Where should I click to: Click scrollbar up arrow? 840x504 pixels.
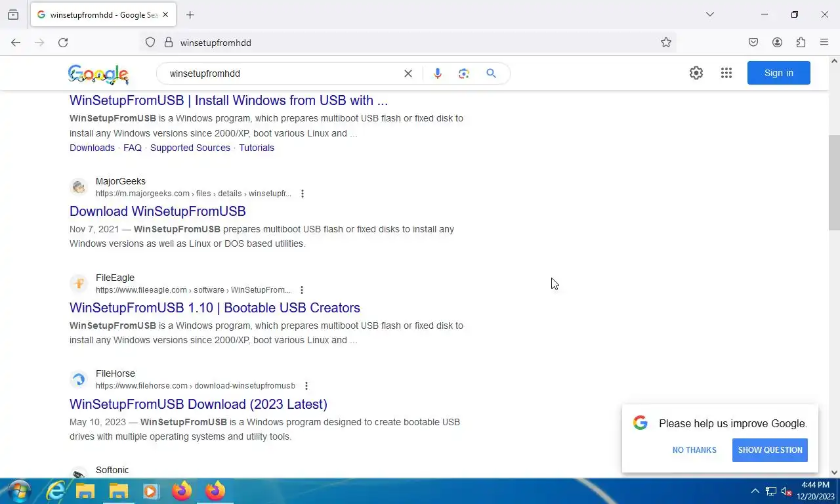pyautogui.click(x=834, y=61)
